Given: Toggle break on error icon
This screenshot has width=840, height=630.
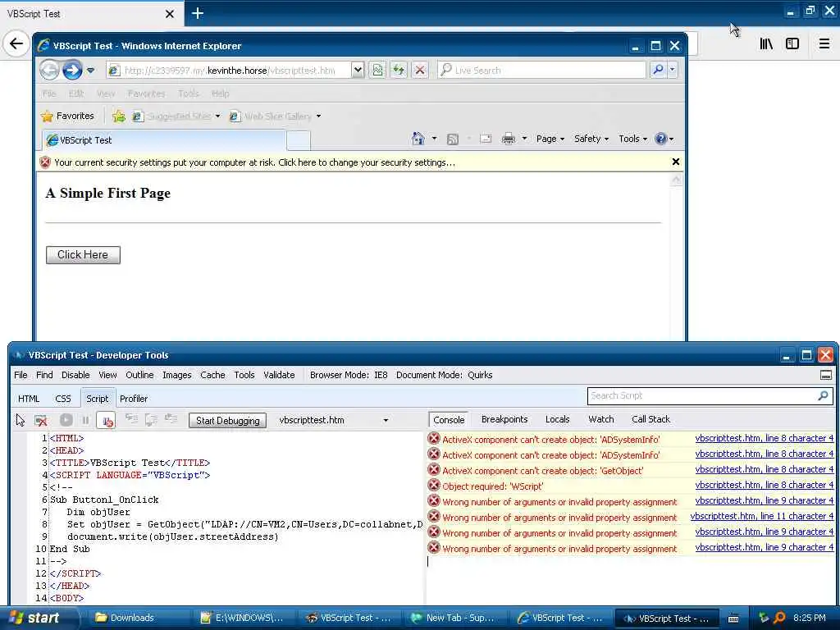Looking at the screenshot, I should pyautogui.click(x=107, y=421).
